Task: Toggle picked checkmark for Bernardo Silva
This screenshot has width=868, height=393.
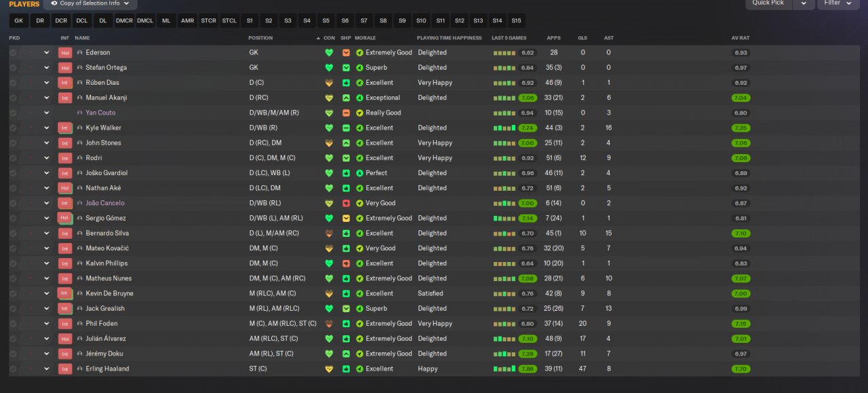Action: pyautogui.click(x=13, y=233)
